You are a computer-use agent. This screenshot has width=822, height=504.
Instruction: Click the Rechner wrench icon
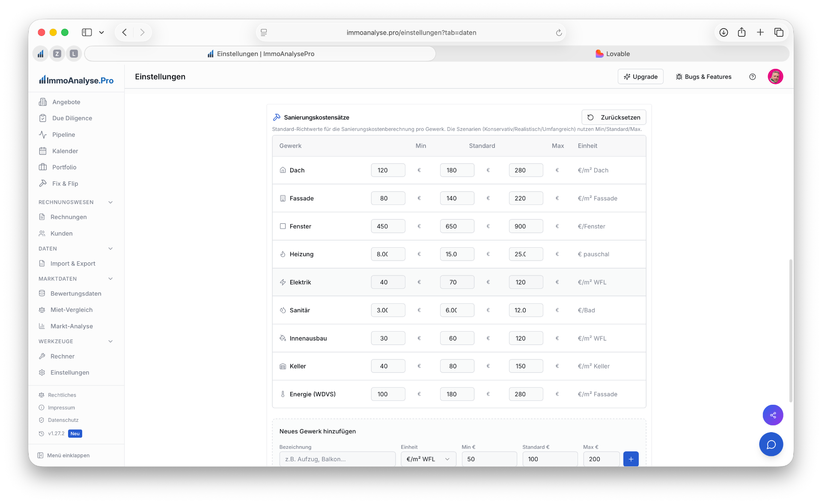click(x=42, y=356)
